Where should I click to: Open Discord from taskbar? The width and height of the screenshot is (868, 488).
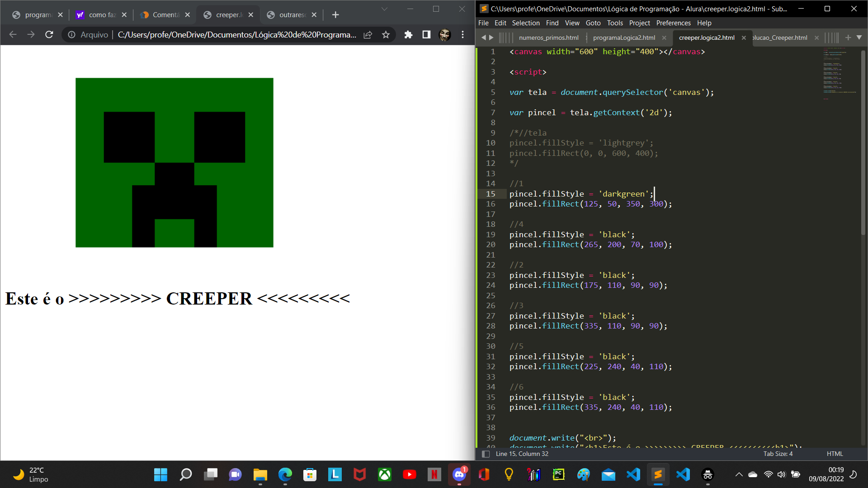click(x=459, y=474)
